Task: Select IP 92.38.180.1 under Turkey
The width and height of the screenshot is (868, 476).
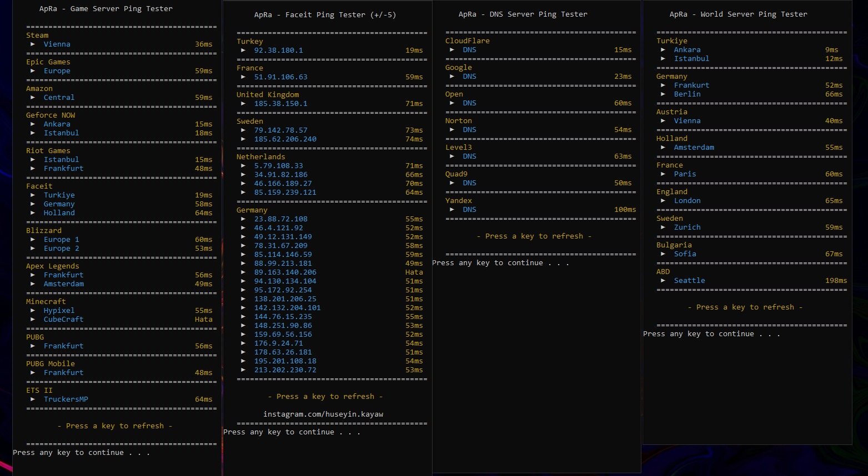Action: [x=279, y=50]
